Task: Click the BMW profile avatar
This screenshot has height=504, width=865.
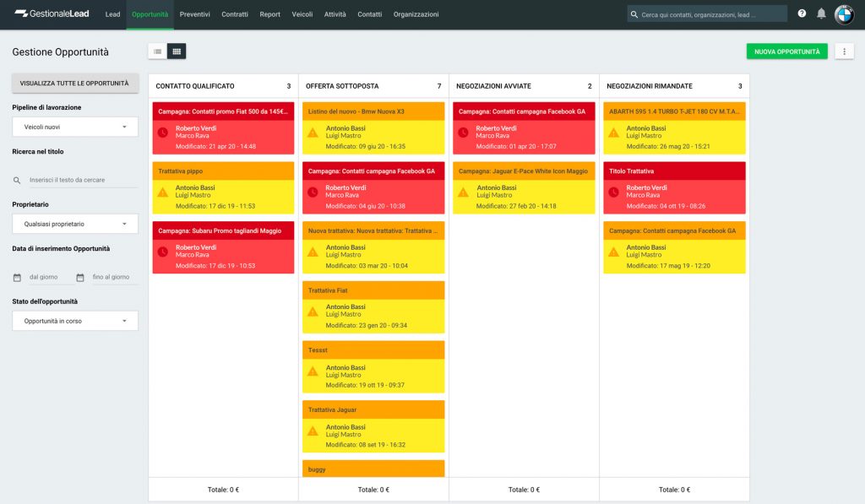Action: click(844, 14)
